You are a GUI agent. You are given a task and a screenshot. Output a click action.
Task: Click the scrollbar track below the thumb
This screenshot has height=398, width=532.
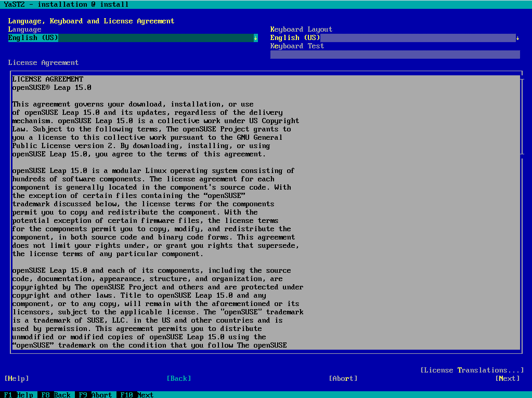coord(522,254)
